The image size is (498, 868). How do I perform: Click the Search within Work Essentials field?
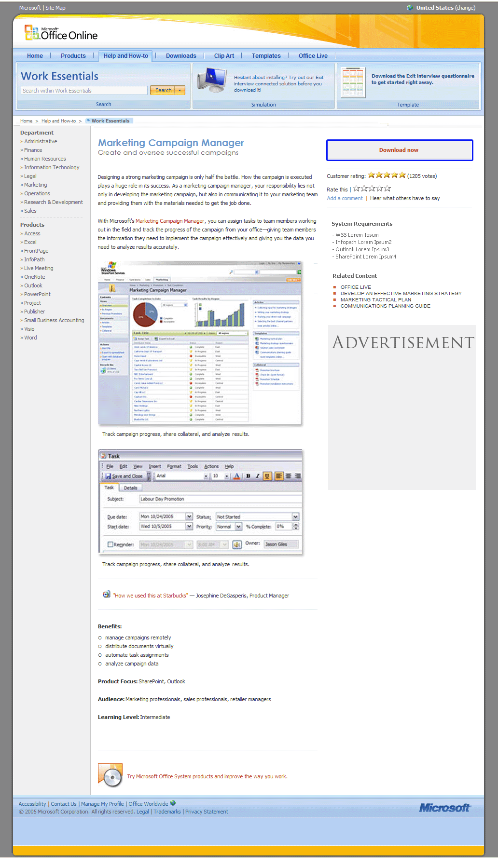pyautogui.click(x=84, y=90)
